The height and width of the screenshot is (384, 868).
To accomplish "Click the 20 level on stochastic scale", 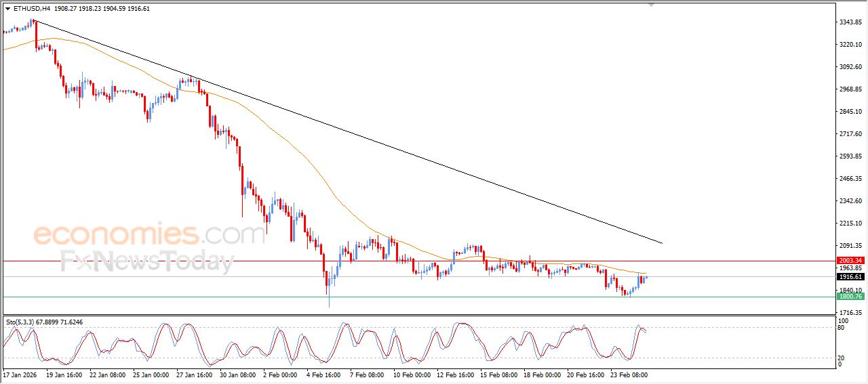I will pos(842,357).
